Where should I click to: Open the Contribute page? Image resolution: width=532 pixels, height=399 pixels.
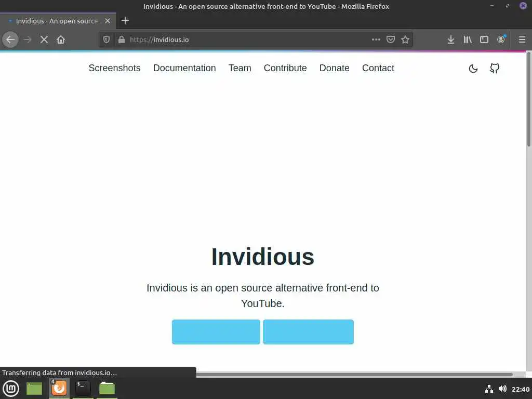click(x=285, y=68)
